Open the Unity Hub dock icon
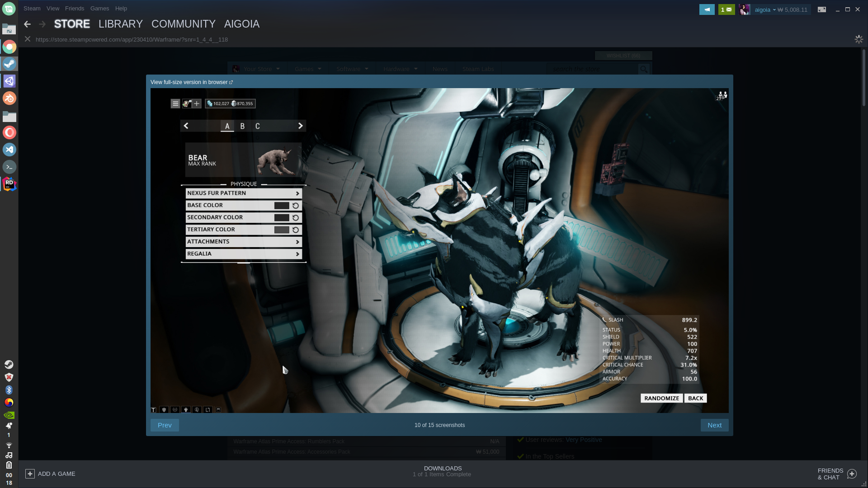Screen dimensions: 868x488 (9, 81)
